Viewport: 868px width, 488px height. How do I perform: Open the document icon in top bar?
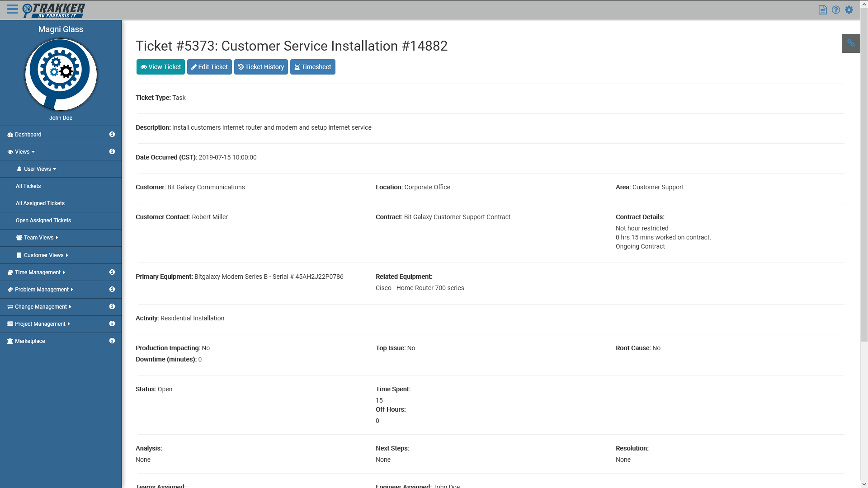coord(822,10)
